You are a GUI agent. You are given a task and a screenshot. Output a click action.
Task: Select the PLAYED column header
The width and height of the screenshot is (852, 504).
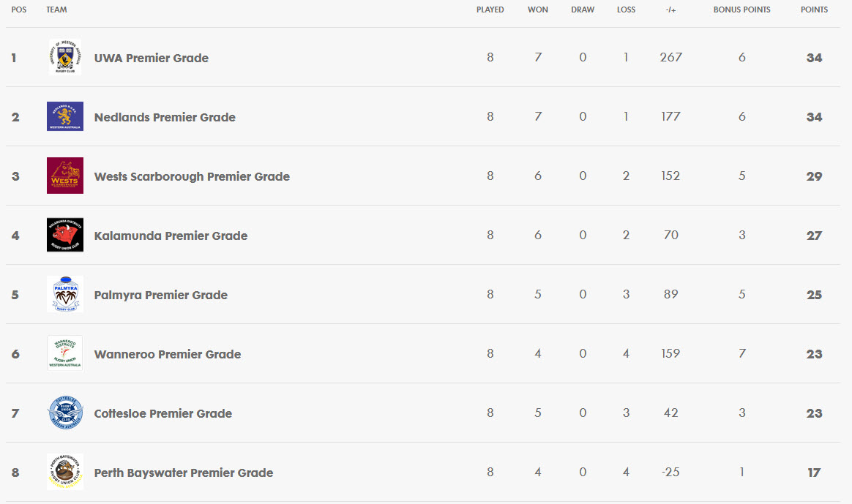(x=490, y=10)
